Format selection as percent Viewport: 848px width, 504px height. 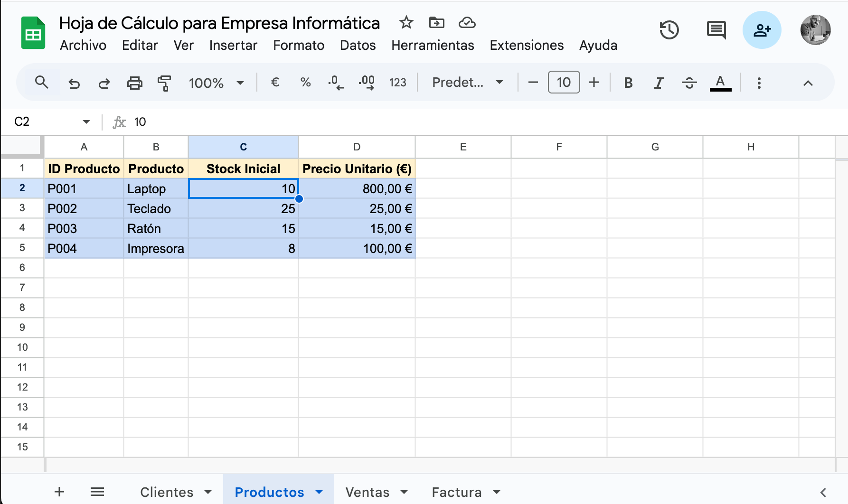305,82
